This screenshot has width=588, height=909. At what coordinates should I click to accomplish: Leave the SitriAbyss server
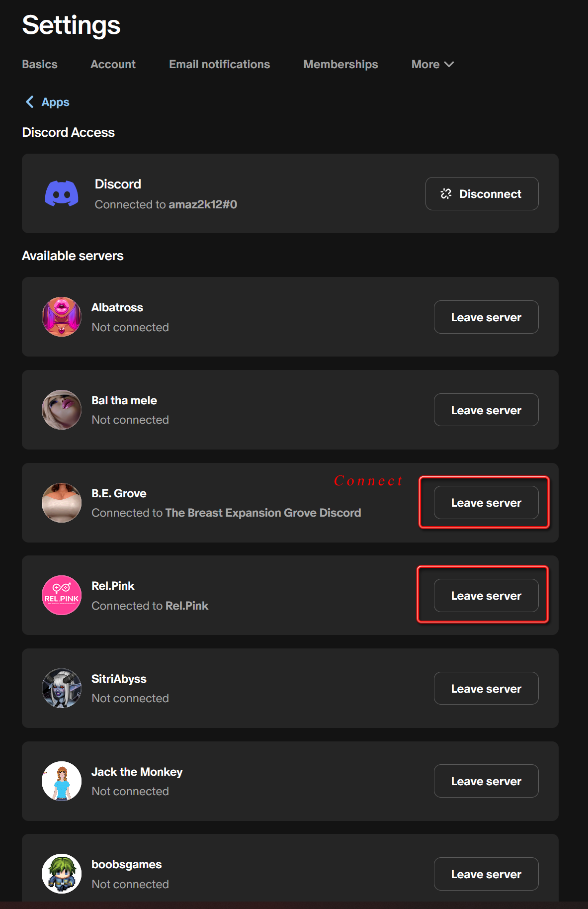[x=486, y=688]
